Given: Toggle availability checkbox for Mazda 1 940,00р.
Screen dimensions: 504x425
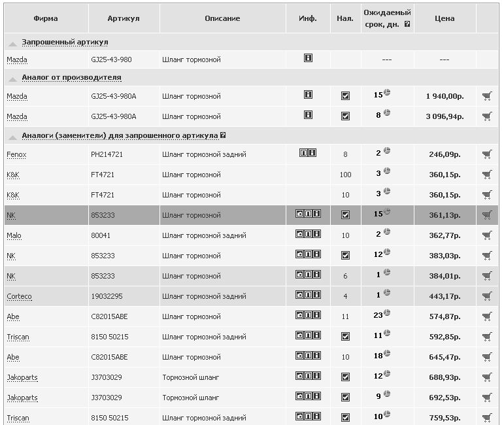Looking at the screenshot, I should tap(346, 96).
